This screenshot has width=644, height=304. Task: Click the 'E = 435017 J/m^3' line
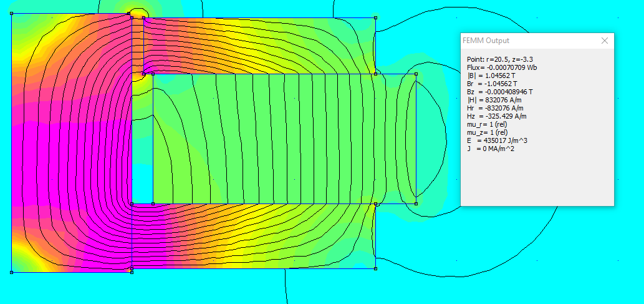(497, 140)
